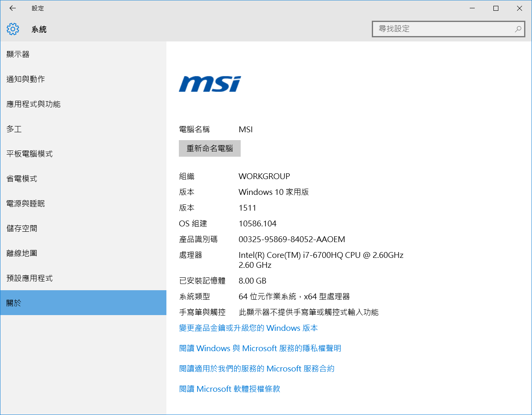Select 電源與睡眠 in sidebar
This screenshot has height=415, width=532.
83,204
